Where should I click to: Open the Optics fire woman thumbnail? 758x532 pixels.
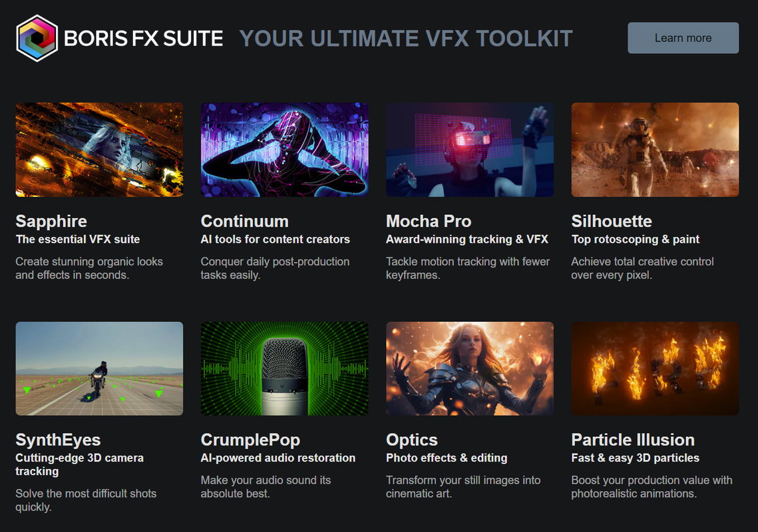tap(470, 368)
